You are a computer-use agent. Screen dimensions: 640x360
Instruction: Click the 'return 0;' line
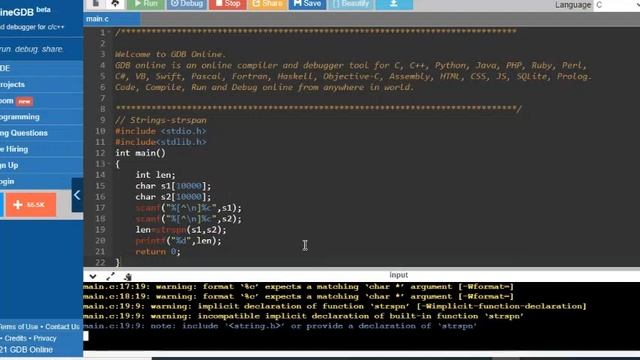(x=158, y=251)
